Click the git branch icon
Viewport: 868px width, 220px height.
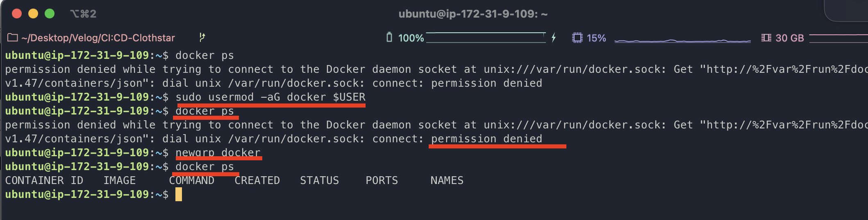[202, 37]
